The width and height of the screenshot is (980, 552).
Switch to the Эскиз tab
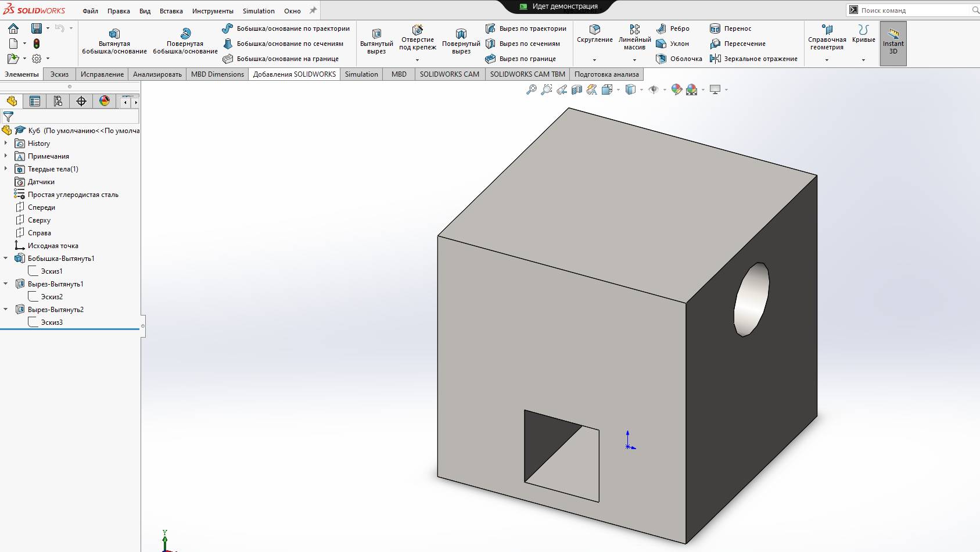click(x=59, y=74)
